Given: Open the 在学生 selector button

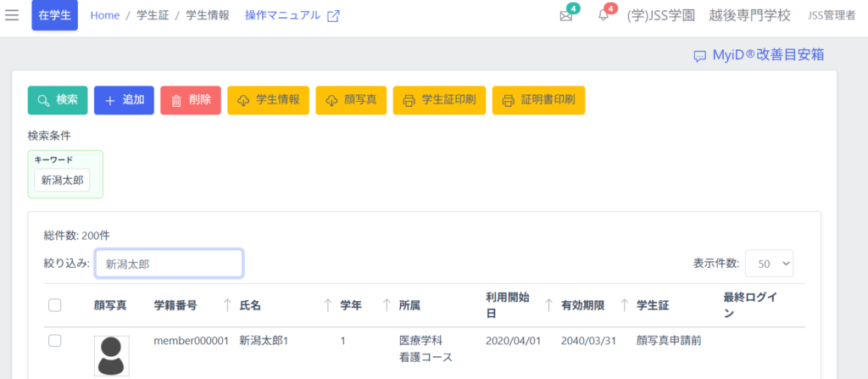Looking at the screenshot, I should [x=54, y=15].
